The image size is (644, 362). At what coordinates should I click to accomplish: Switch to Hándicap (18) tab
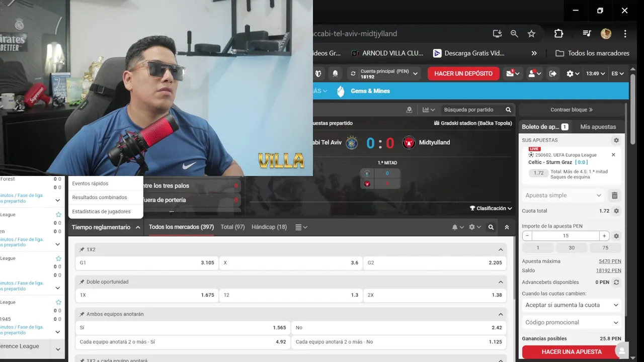(x=269, y=227)
